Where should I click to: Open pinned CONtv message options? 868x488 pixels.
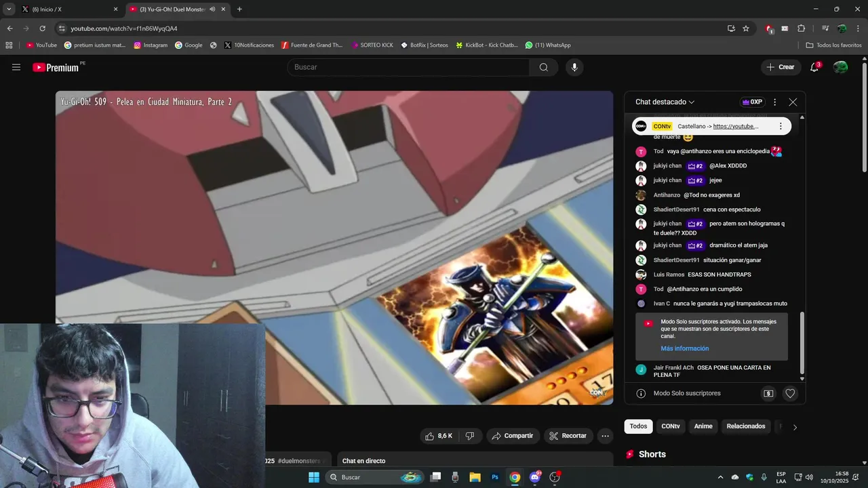[x=781, y=126]
